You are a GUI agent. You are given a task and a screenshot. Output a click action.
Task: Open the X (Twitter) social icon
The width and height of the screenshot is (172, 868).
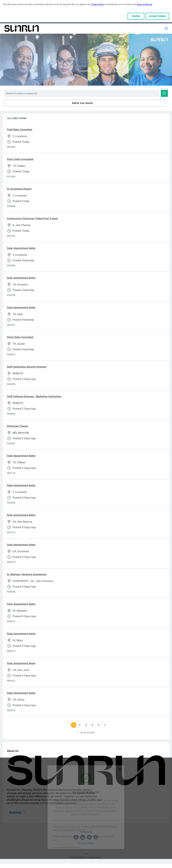(89, 837)
